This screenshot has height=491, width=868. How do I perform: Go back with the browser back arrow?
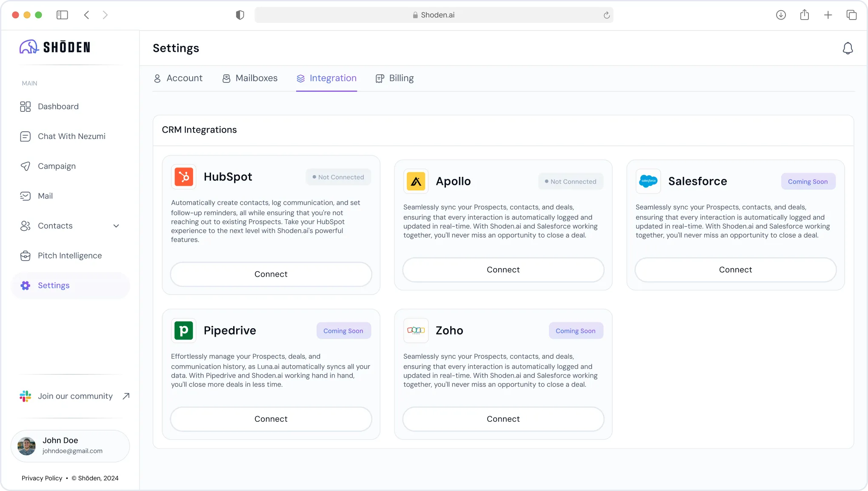[86, 15]
